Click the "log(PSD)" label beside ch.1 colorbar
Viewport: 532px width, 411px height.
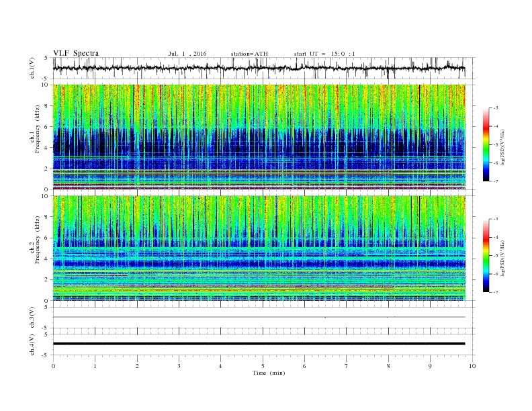point(503,147)
